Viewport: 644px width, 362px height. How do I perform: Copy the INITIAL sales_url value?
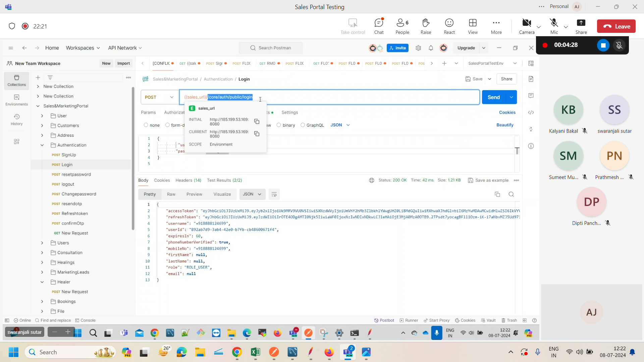[x=257, y=121]
